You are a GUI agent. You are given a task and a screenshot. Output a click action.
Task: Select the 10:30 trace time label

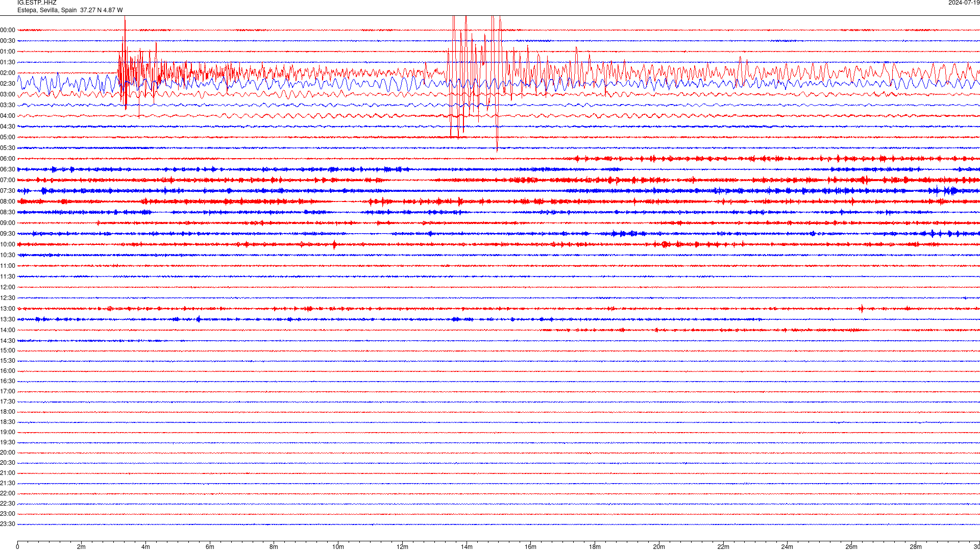(8, 255)
